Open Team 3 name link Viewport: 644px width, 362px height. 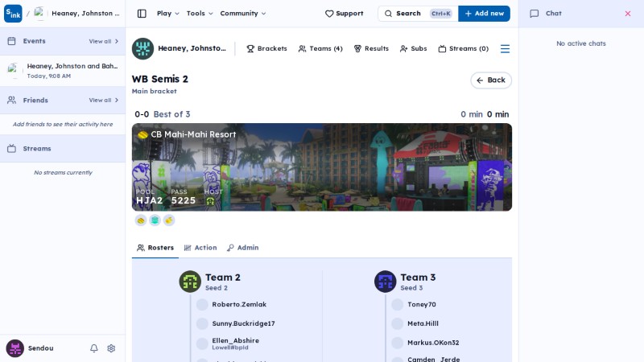pos(418,278)
